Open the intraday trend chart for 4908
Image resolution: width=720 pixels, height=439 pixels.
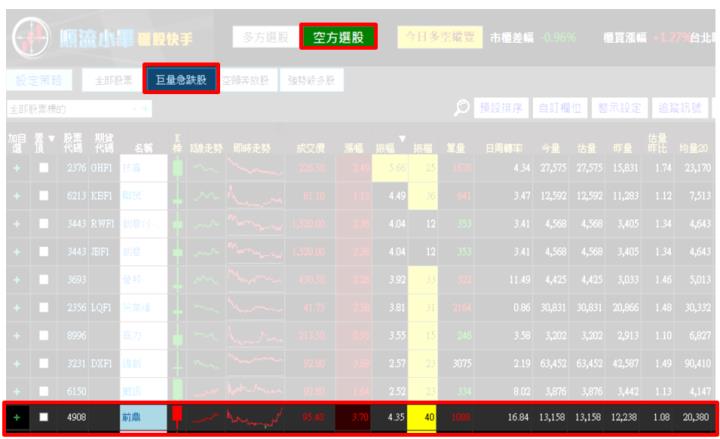(254, 417)
